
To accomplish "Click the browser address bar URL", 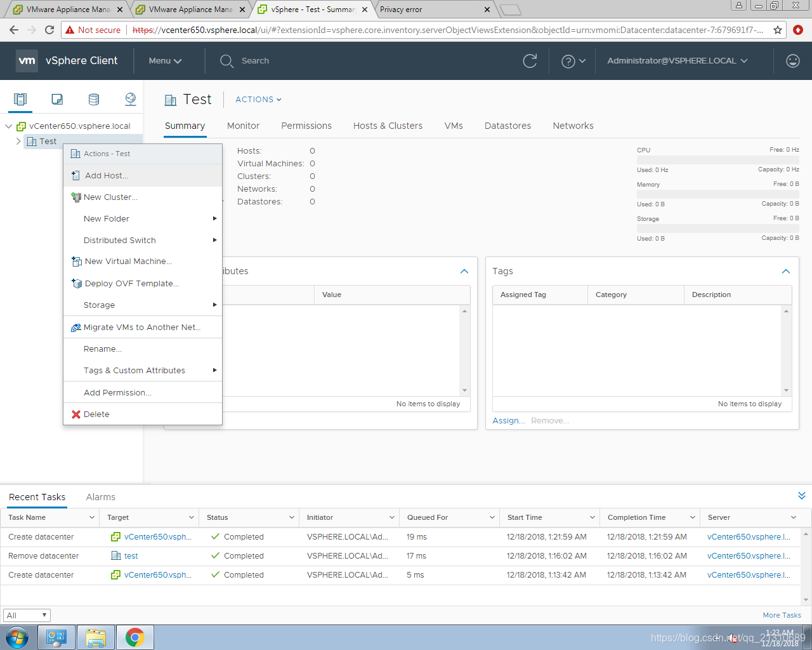I will click(447, 30).
